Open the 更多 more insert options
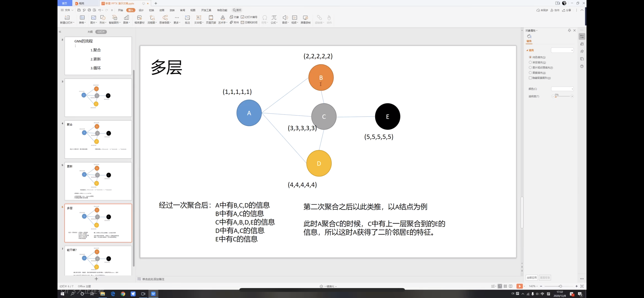Screen dimensions: 644x298 tap(177, 19)
